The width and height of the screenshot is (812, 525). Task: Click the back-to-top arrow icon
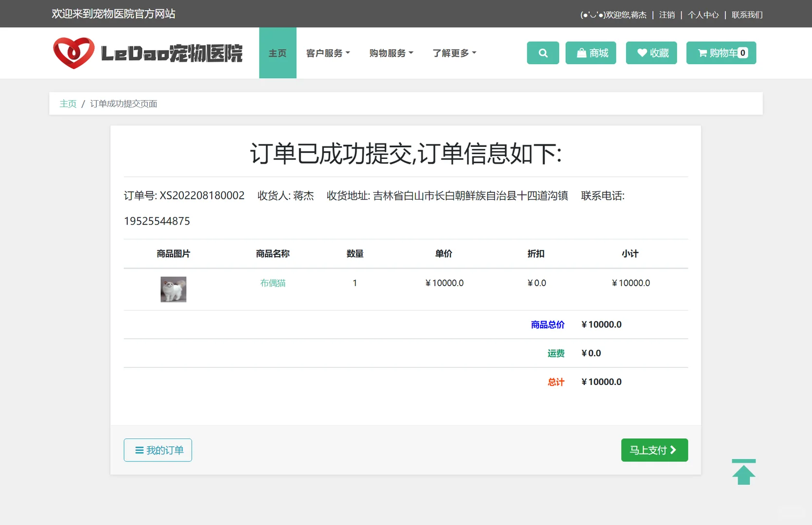(743, 471)
